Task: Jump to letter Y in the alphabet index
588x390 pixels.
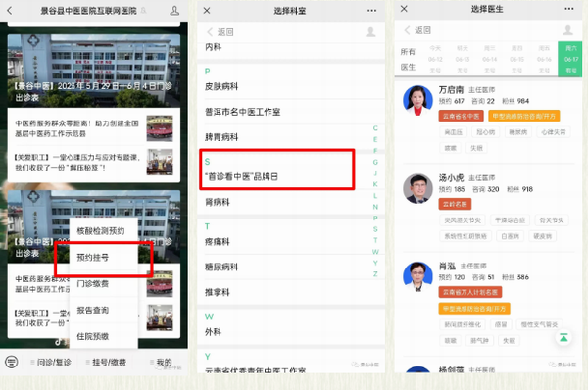Action: (375, 263)
